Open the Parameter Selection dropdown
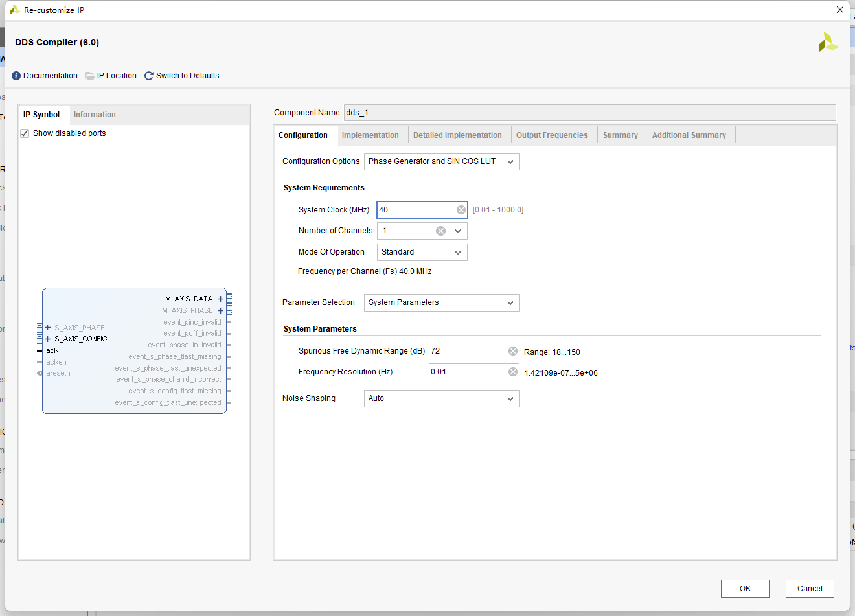 (x=442, y=302)
